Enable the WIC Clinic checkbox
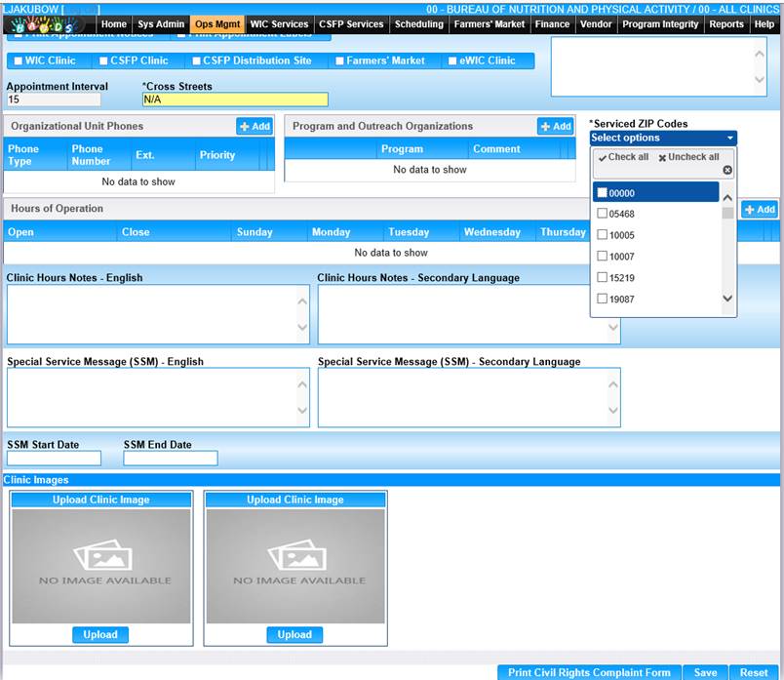The image size is (784, 680). [x=19, y=60]
